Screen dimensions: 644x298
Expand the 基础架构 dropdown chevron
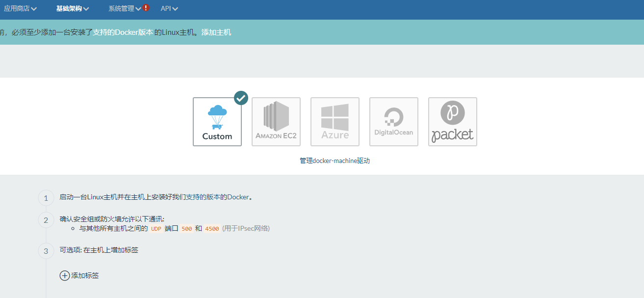[x=86, y=9]
